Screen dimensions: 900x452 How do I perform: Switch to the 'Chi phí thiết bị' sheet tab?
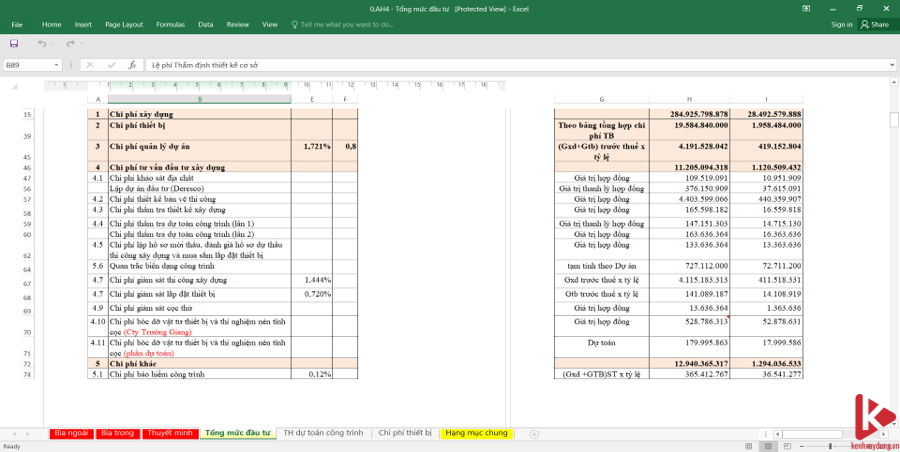click(404, 433)
